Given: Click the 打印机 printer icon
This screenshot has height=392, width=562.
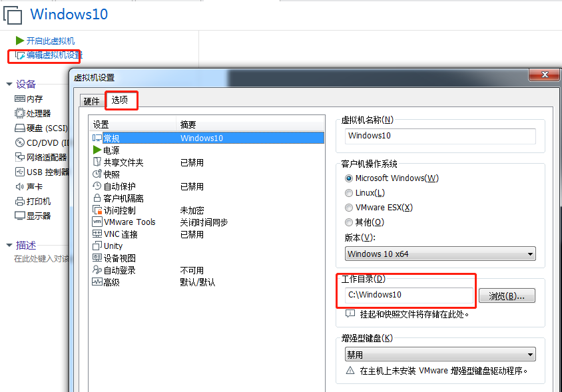Looking at the screenshot, I should coord(20,201).
